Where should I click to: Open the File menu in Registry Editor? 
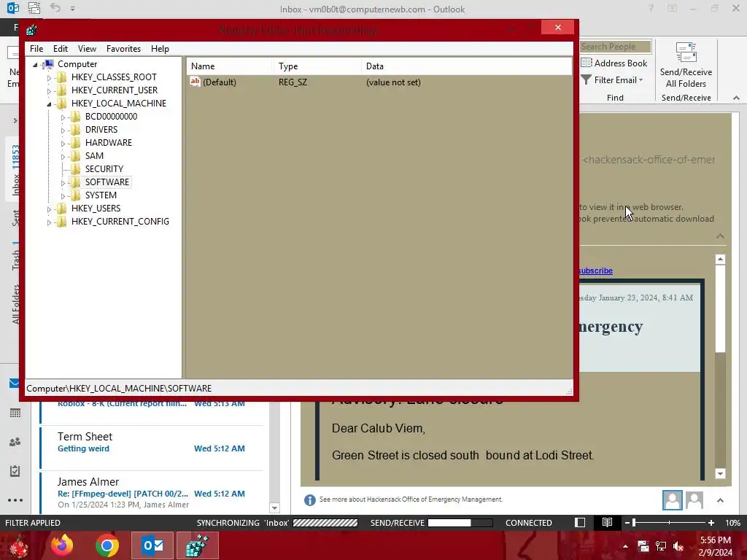pyautogui.click(x=36, y=49)
